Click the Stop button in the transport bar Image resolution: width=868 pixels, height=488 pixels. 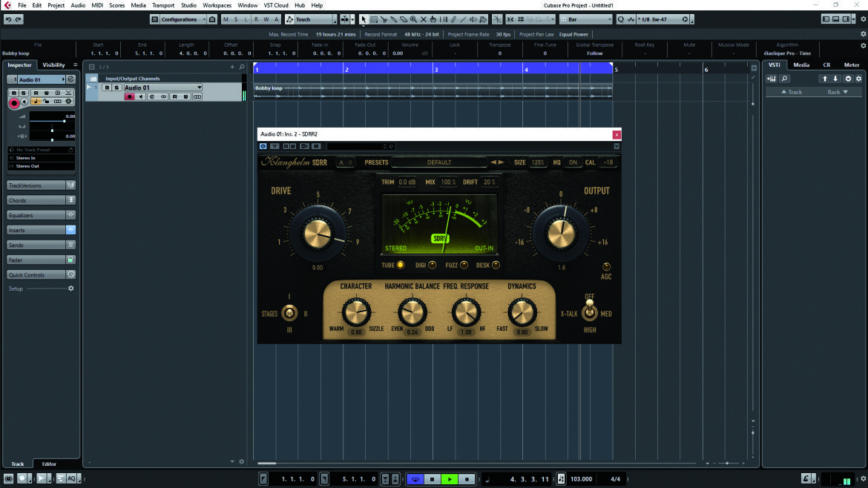[433, 479]
